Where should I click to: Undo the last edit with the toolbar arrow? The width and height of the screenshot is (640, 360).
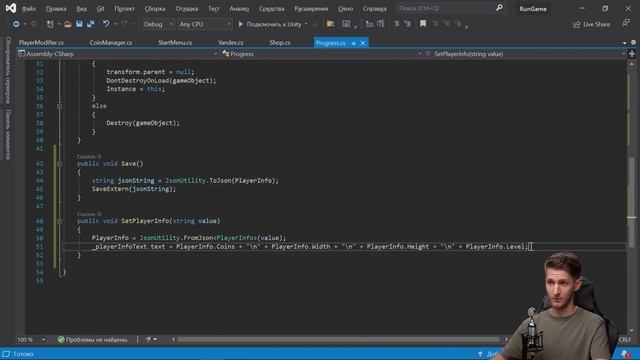point(106,24)
